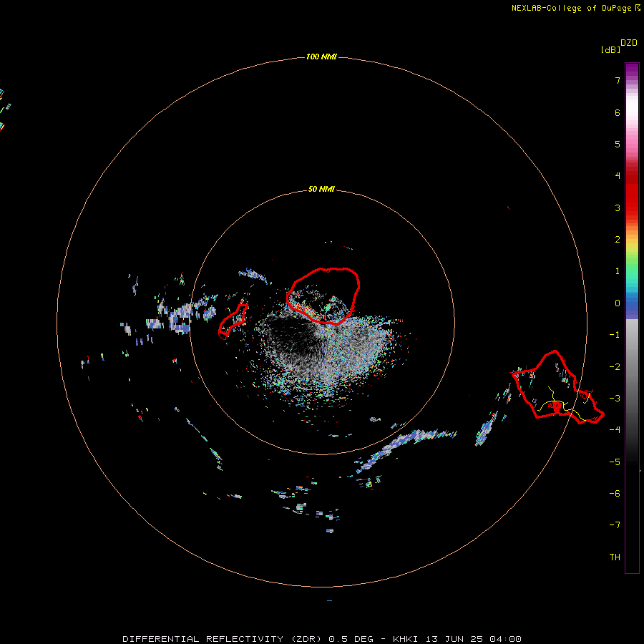Click the 5 value on color scale
Viewport: 644px width, 644px height.
tap(618, 144)
